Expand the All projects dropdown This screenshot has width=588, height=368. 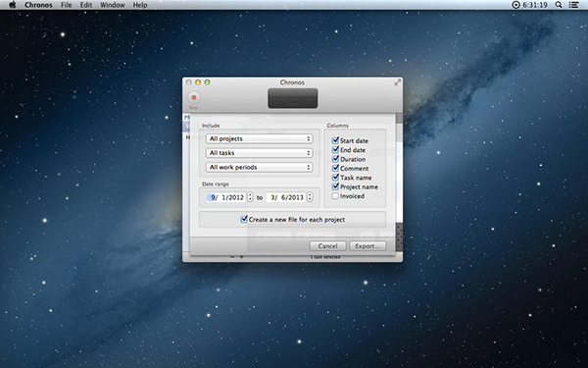tap(259, 138)
